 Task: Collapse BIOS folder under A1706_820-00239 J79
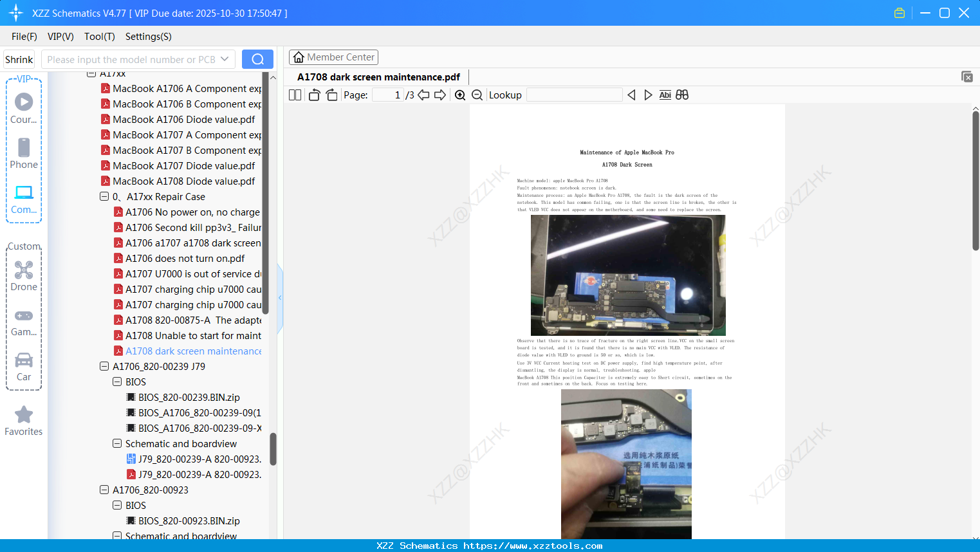pos(117,382)
